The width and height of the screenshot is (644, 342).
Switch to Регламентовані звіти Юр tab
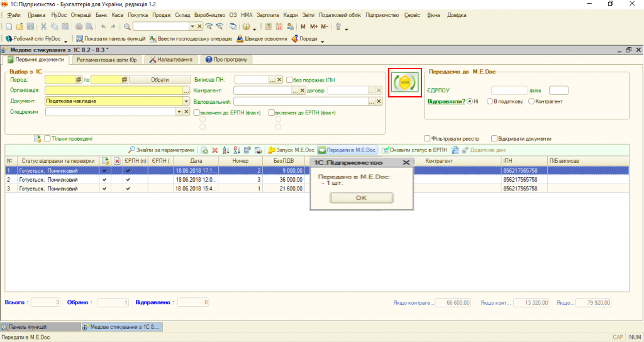(107, 60)
